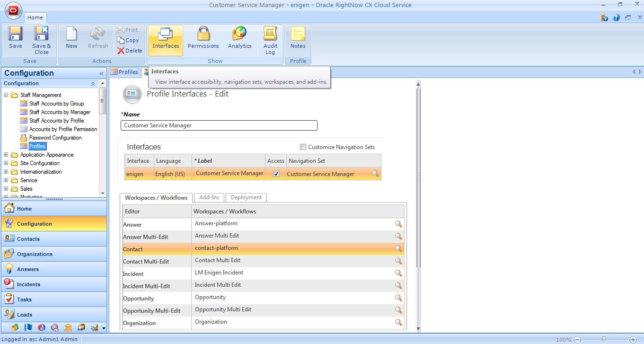This screenshot has width=644, height=344.
Task: Collapse the Staff Management tree folder
Action: pyautogui.click(x=6, y=95)
